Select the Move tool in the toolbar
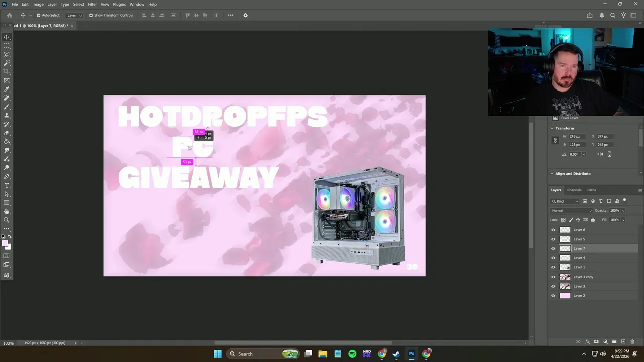This screenshot has width=644, height=362. (x=7, y=37)
